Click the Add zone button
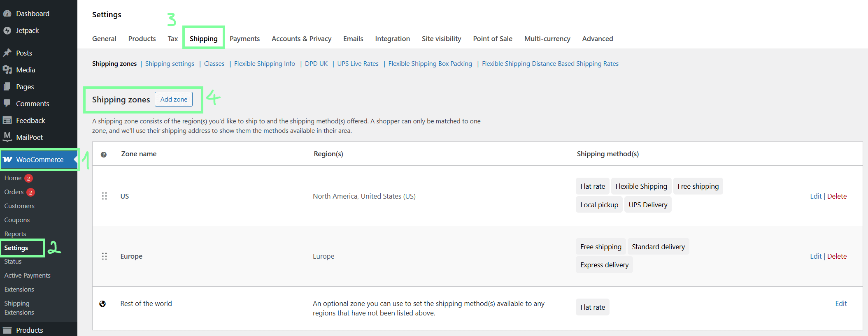Screen dimensions: 868x336 (x=174, y=99)
